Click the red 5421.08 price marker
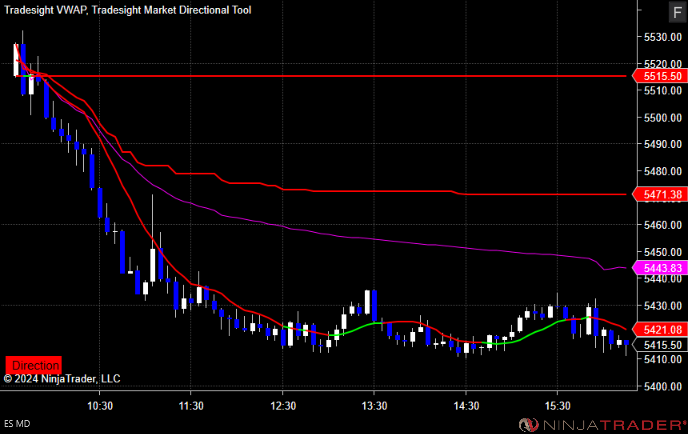 point(660,329)
